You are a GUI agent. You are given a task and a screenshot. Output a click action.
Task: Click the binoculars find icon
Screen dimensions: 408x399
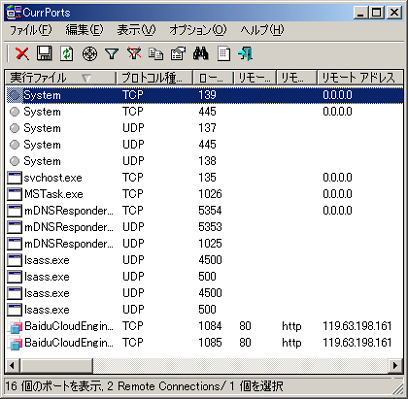[201, 53]
